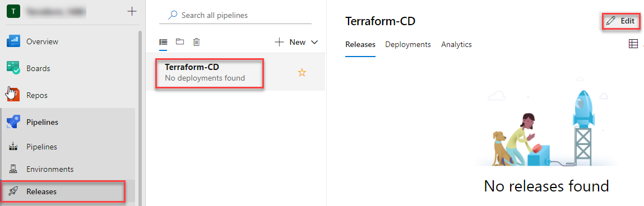
Task: Open the Boards section icon
Action: [13, 68]
